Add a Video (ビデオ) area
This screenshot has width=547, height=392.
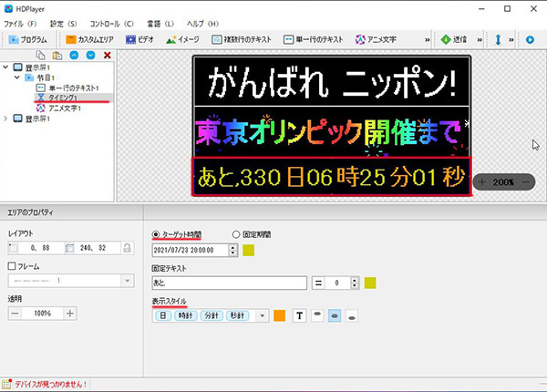click(139, 40)
